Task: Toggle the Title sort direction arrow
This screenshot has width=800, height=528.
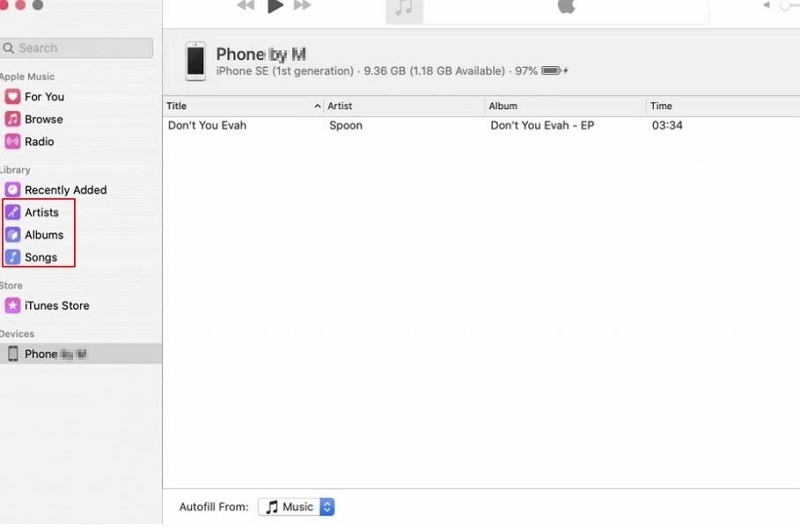Action: 317,106
